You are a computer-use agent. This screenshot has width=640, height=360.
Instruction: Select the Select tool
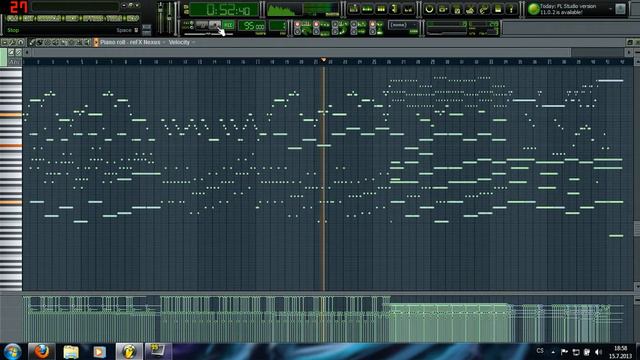[71, 42]
